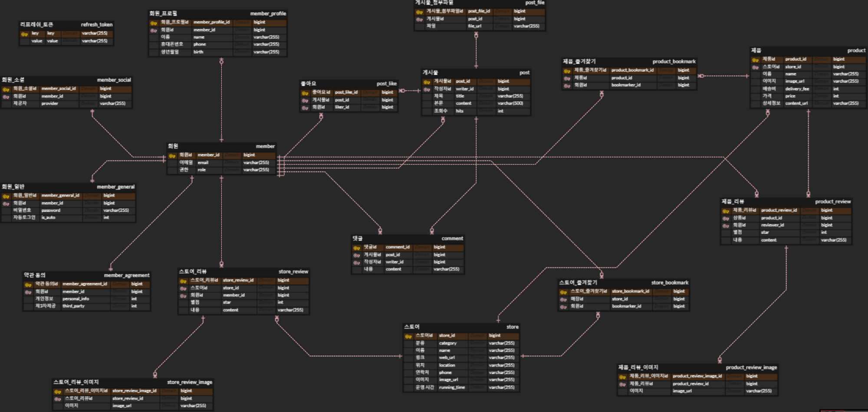Click the primary key icon beside store_bookmark_id
The width and height of the screenshot is (868, 412).
[563, 292]
